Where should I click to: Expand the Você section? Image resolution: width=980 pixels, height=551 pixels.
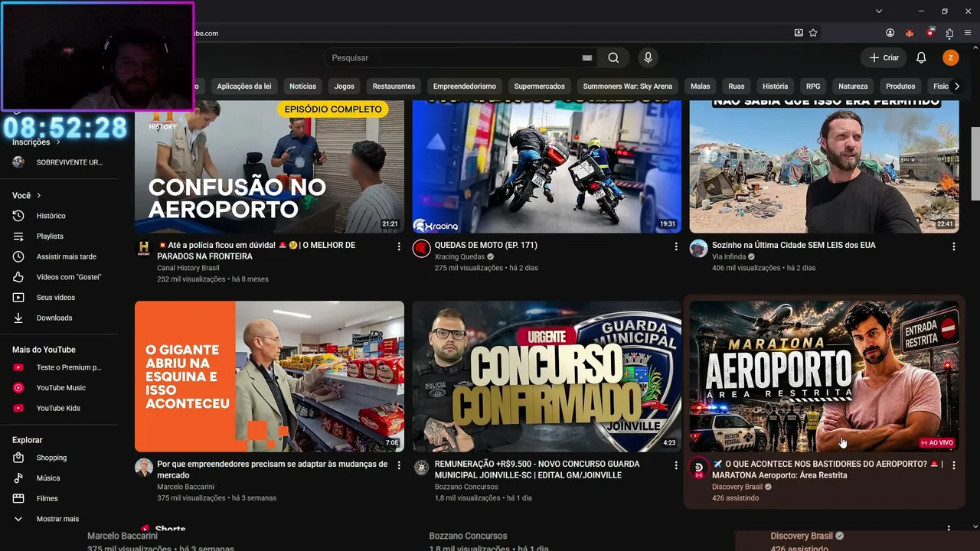27,196
